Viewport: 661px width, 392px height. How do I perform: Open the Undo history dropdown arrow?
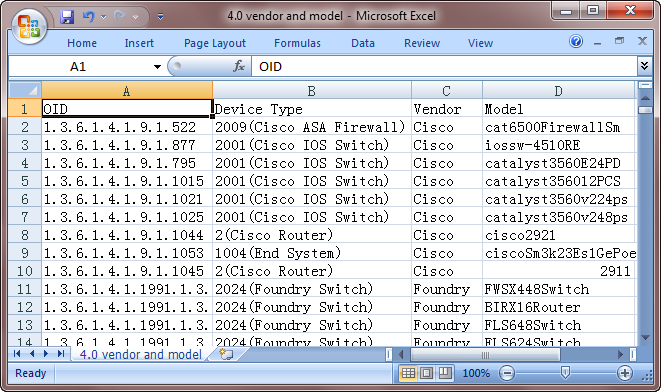104,17
